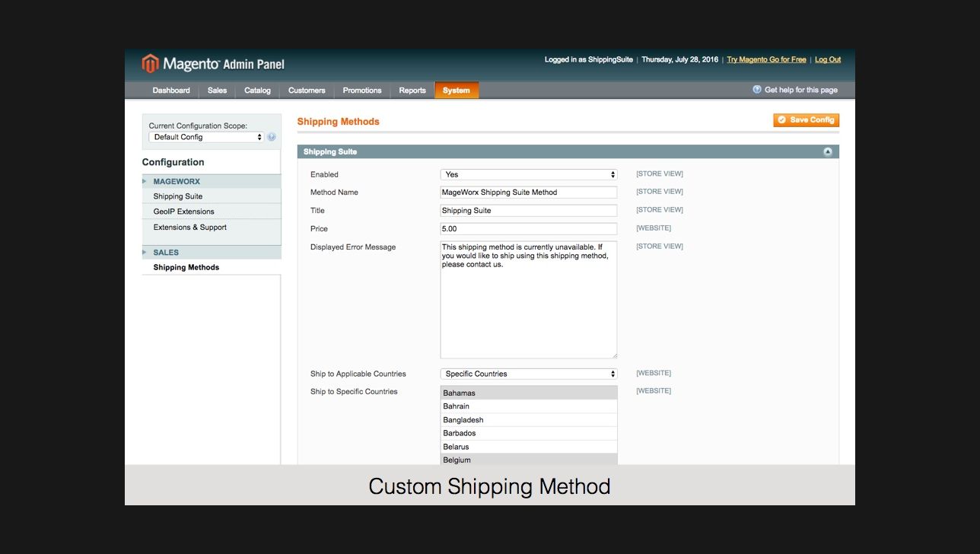Click the Method Name input field
Viewport: 980px width, 554px height.
pyautogui.click(x=528, y=193)
